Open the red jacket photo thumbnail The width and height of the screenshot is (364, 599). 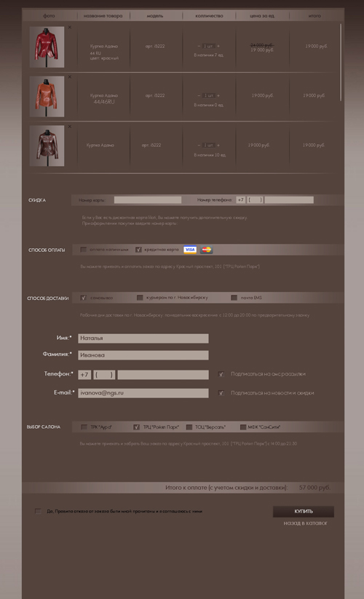point(47,47)
